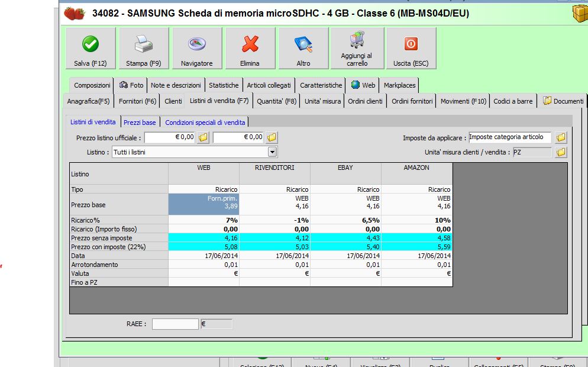588x367 pixels.
Task: Click the 4,12 price without tax cell
Action: 275,238
